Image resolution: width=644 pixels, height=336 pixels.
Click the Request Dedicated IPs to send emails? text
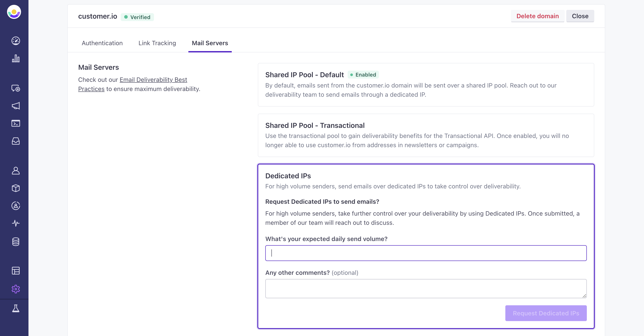point(322,202)
